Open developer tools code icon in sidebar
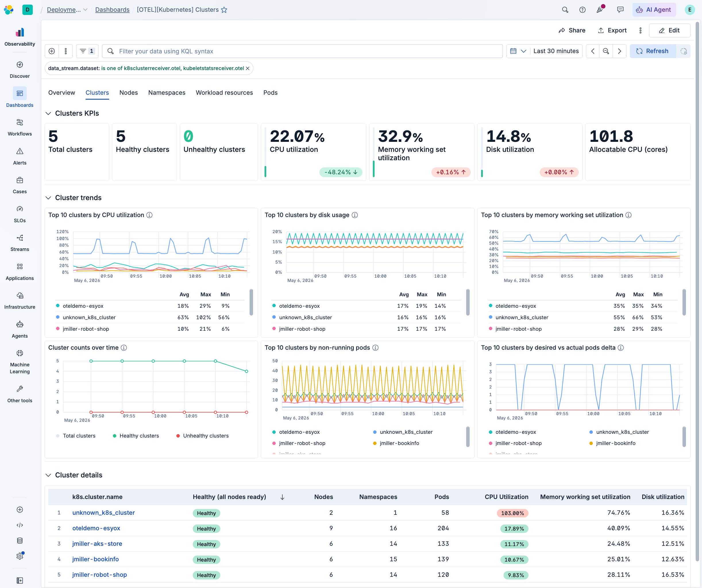This screenshot has height=588, width=702. pos(20,525)
